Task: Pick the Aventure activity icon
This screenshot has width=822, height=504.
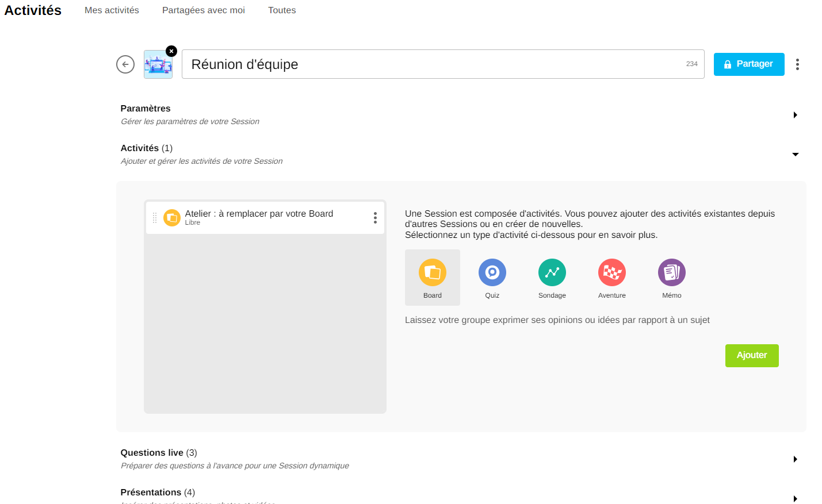Action: point(611,273)
